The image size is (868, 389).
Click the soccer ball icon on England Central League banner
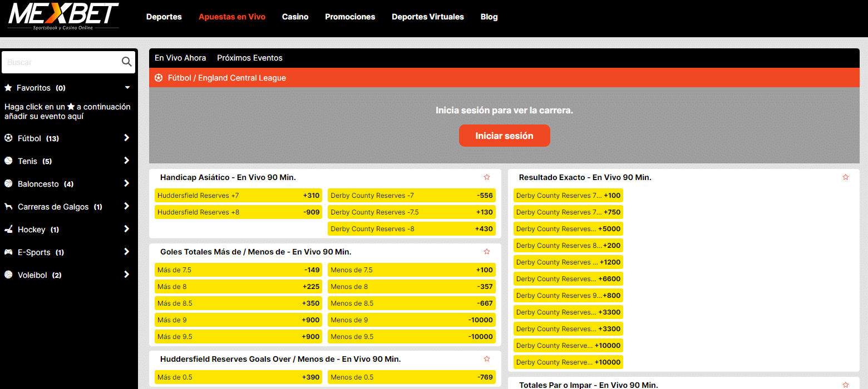(159, 77)
